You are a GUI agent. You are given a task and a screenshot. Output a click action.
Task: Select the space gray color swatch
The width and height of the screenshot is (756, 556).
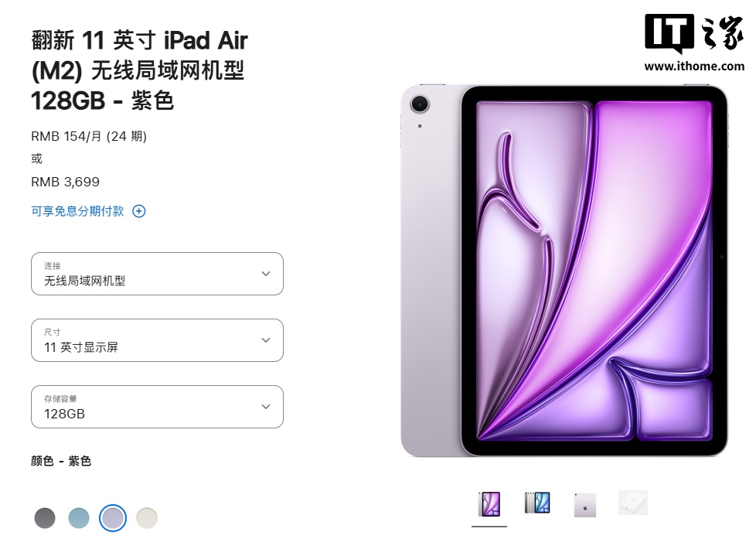45,518
